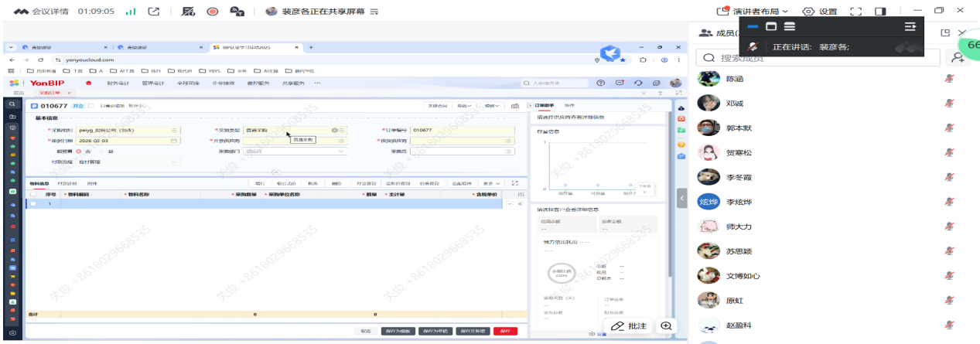
Task: Open the 财务会计 menu
Action: (x=118, y=83)
